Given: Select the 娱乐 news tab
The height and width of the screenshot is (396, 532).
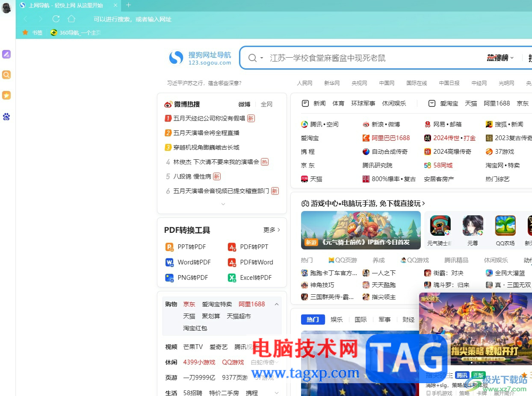Looking at the screenshot, I should [x=337, y=320].
